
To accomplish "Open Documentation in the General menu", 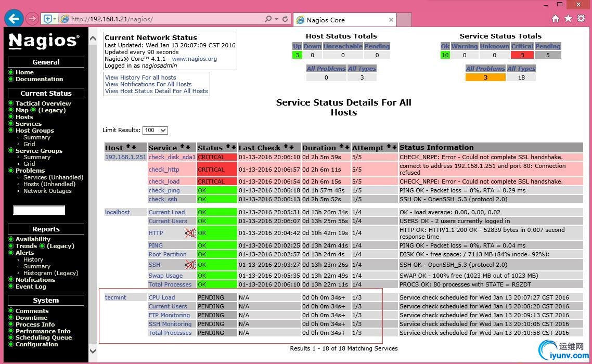I will pos(39,79).
